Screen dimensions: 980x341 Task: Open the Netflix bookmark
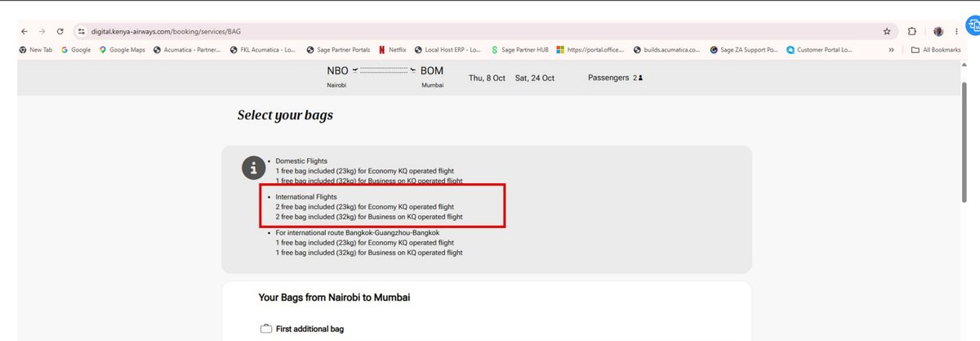point(392,49)
